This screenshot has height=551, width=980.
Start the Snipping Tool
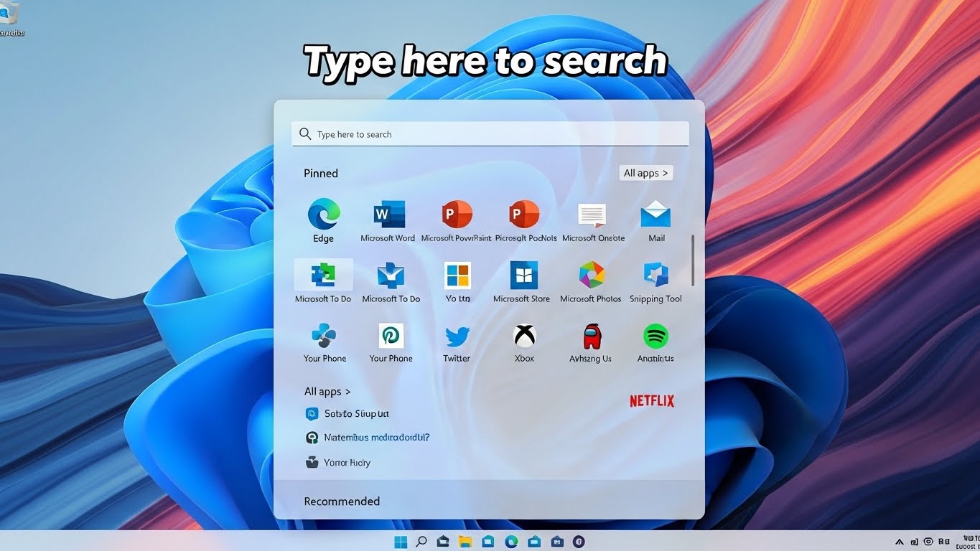(655, 281)
